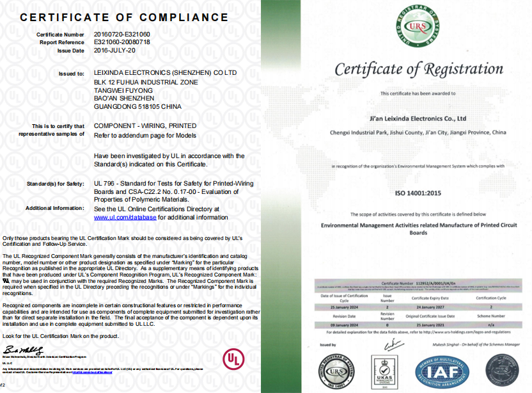Click the signature beside Mukesh Singhal's name

pos(394,344)
